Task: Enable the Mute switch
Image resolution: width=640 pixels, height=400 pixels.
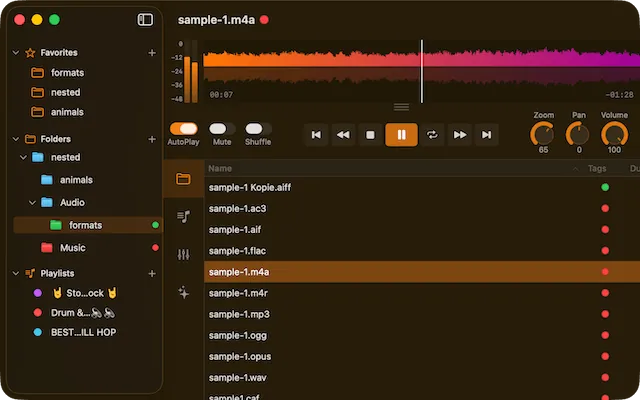Action: click(222, 129)
